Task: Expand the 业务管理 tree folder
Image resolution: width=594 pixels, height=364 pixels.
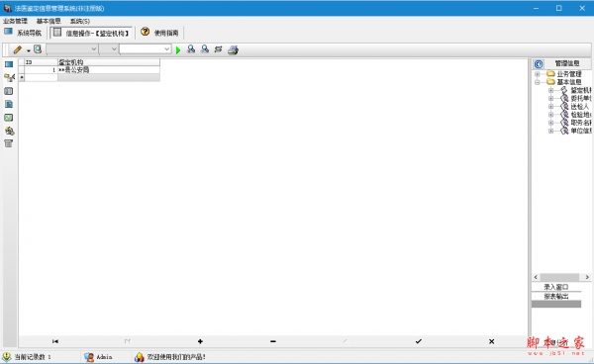Action: (538, 74)
